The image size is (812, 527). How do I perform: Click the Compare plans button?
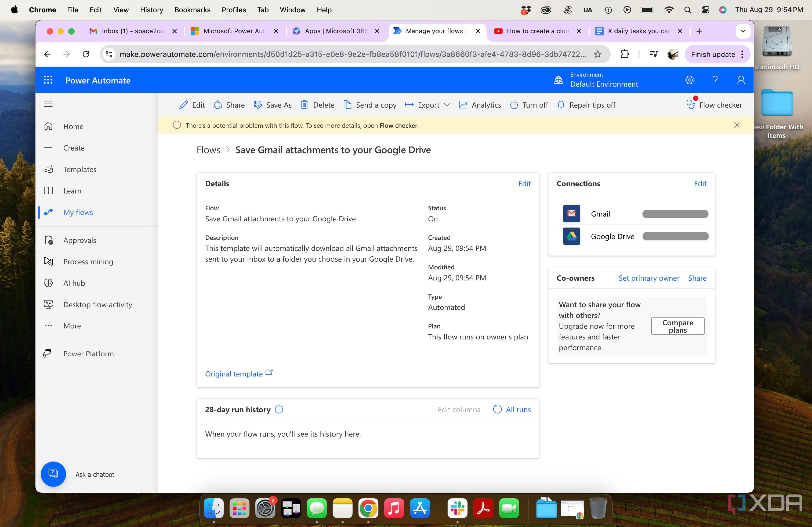[x=677, y=326]
